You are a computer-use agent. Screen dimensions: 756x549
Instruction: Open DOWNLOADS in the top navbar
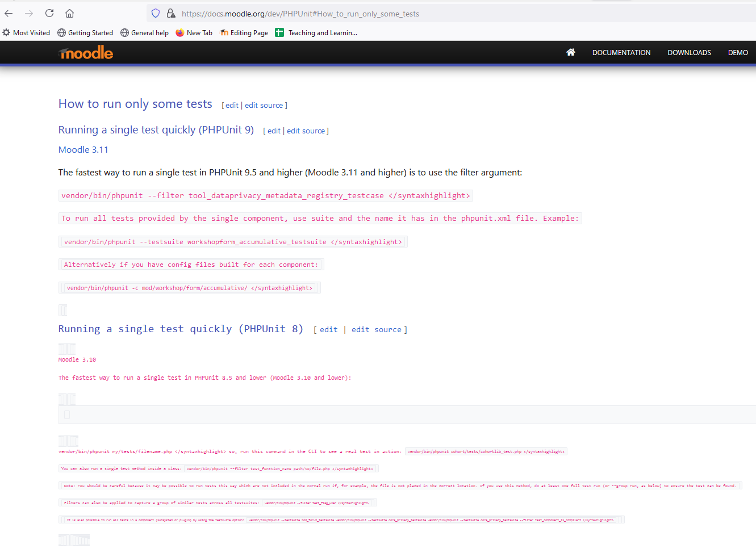tap(689, 52)
